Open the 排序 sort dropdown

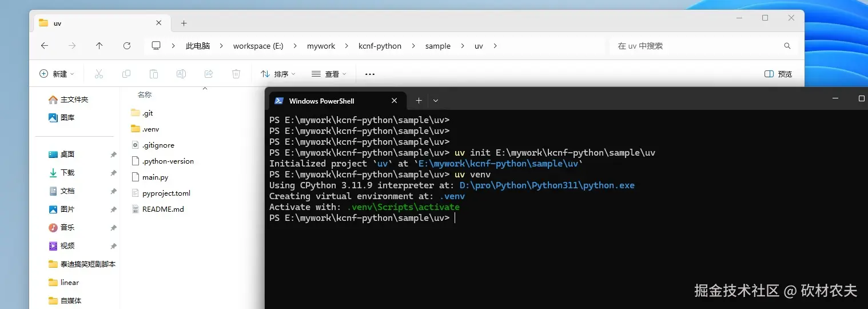278,74
